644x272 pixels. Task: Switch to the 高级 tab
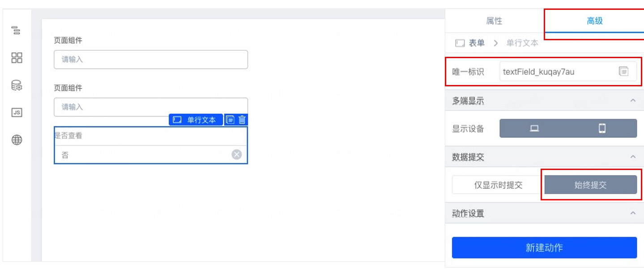click(594, 21)
